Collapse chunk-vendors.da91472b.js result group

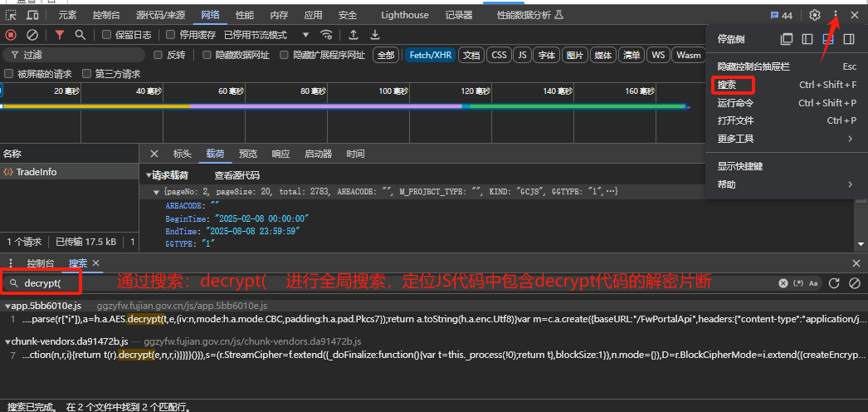point(7,341)
